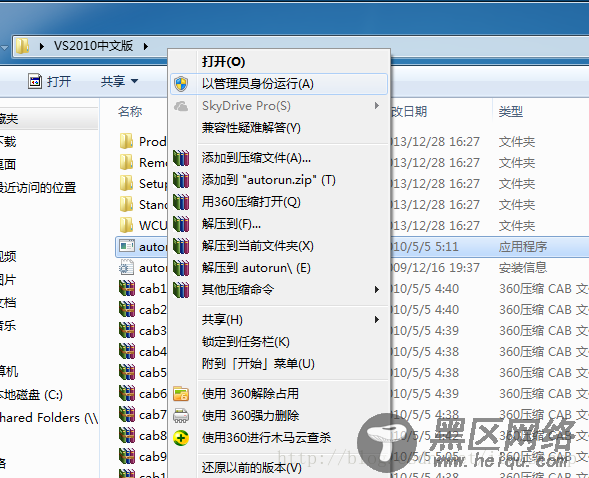Click the 应用程序 type cell
This screenshot has width=589, height=478.
tap(523, 247)
